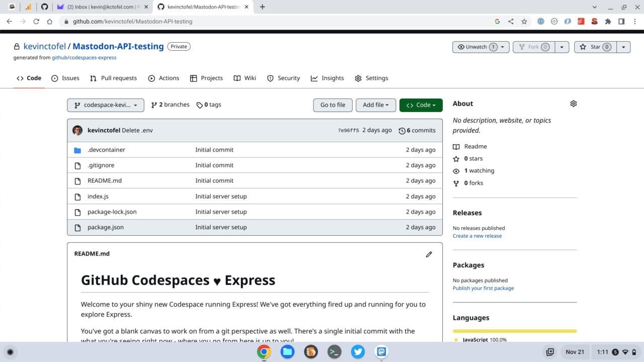View 6 commits history
This screenshot has width=644, height=362.
[417, 130]
